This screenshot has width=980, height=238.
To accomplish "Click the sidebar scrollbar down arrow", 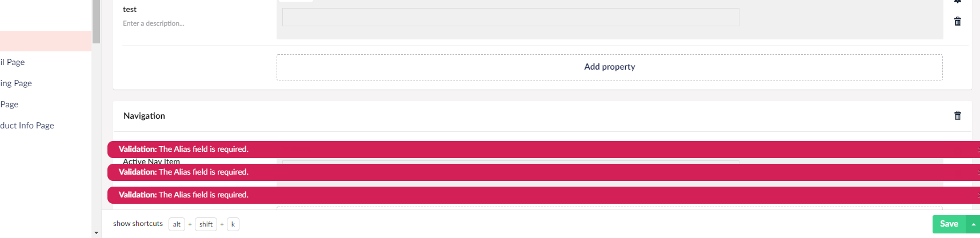I will [96, 233].
